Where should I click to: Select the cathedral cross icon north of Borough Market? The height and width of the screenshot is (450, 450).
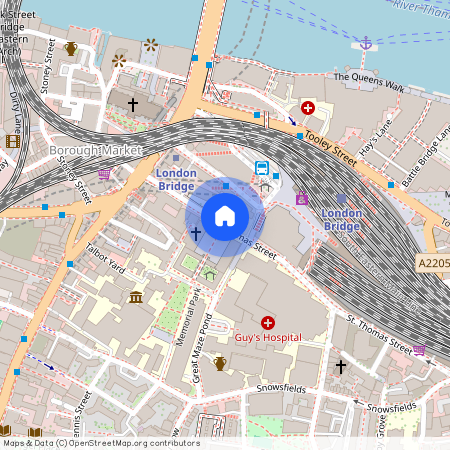click(x=133, y=105)
